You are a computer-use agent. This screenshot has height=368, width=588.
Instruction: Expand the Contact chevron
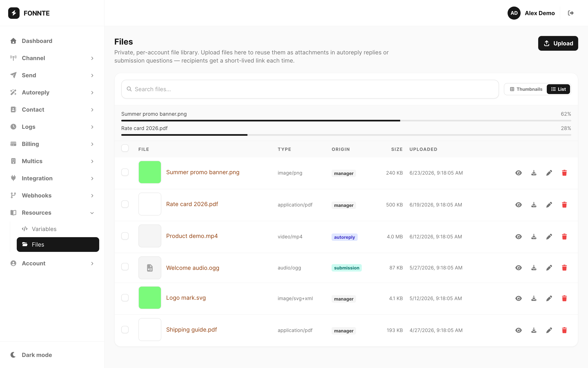(x=92, y=110)
